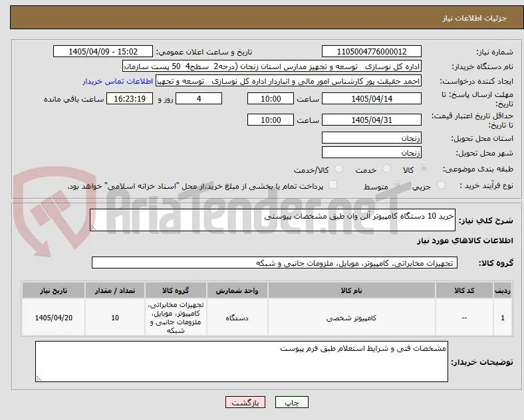Click the دستگاه unit cell
Screen dimensions: 524x420
pyautogui.click(x=237, y=318)
